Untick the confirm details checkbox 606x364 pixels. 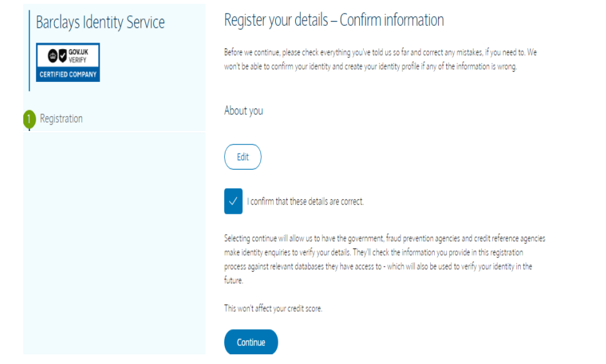(x=233, y=201)
